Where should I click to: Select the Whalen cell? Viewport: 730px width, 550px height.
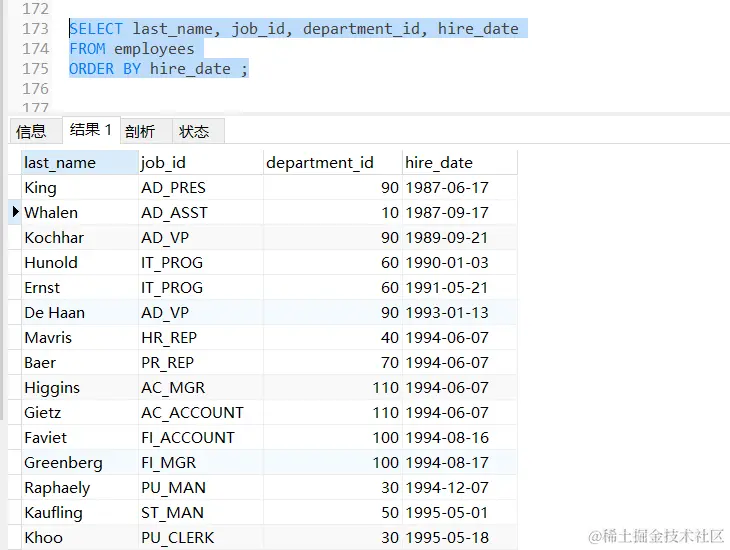[x=80, y=212]
